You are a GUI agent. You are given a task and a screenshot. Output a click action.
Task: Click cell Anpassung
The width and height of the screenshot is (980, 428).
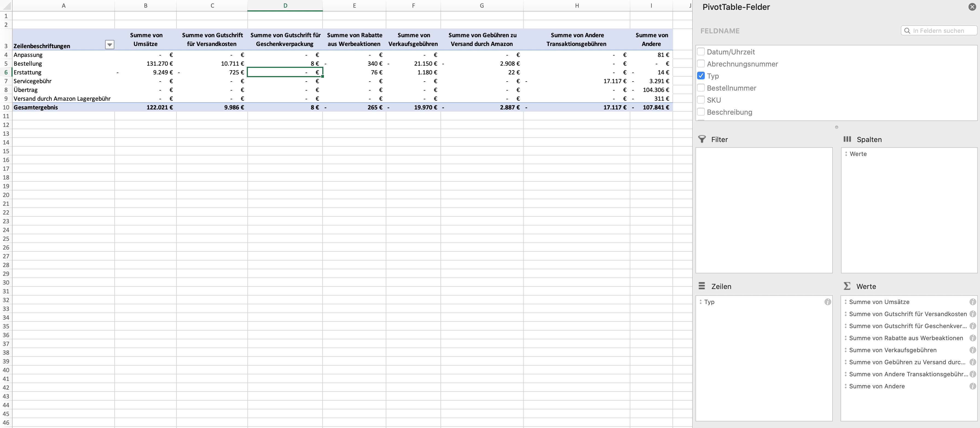(x=63, y=55)
